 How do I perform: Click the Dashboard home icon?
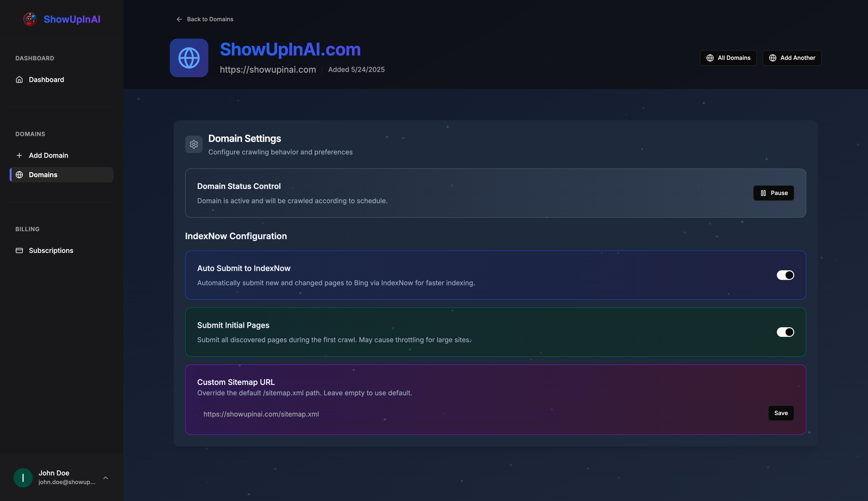tap(19, 79)
